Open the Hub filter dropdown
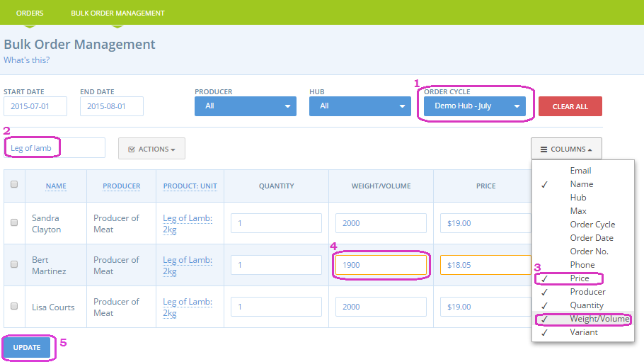Image resolution: width=644 pixels, height=362 pixels. click(x=360, y=106)
